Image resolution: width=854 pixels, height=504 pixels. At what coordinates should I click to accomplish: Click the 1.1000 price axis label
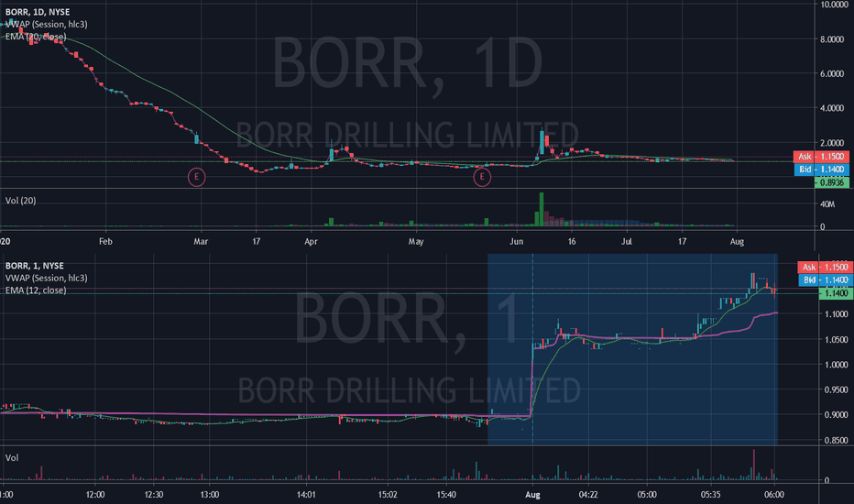click(x=836, y=313)
